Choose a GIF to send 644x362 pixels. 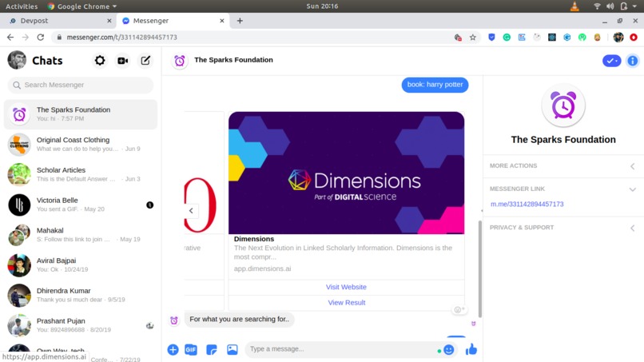191,350
